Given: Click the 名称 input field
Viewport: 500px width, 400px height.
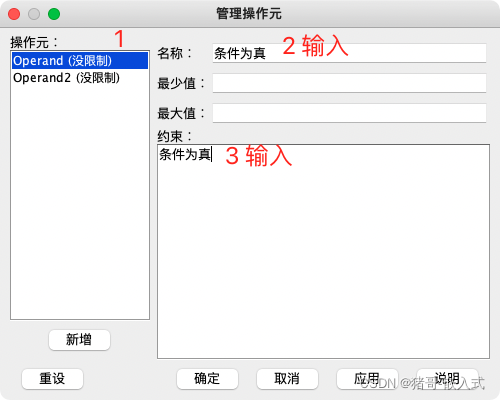Looking at the screenshot, I should tap(349, 53).
